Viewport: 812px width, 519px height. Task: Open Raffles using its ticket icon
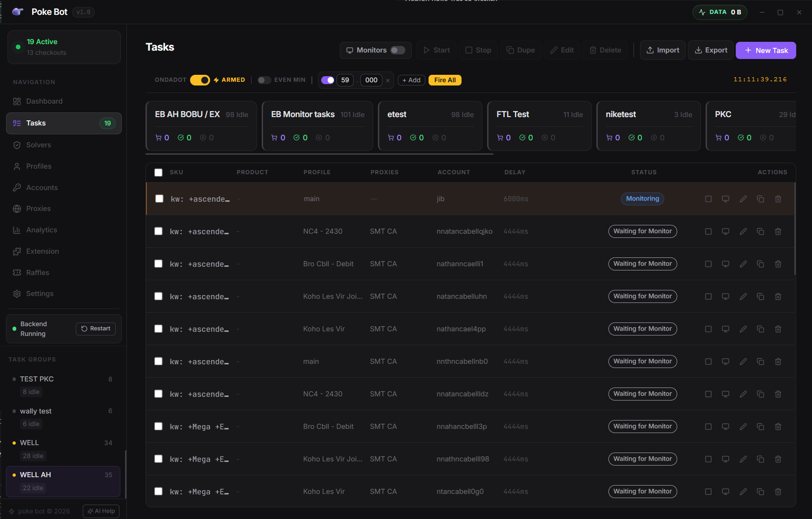point(17,272)
